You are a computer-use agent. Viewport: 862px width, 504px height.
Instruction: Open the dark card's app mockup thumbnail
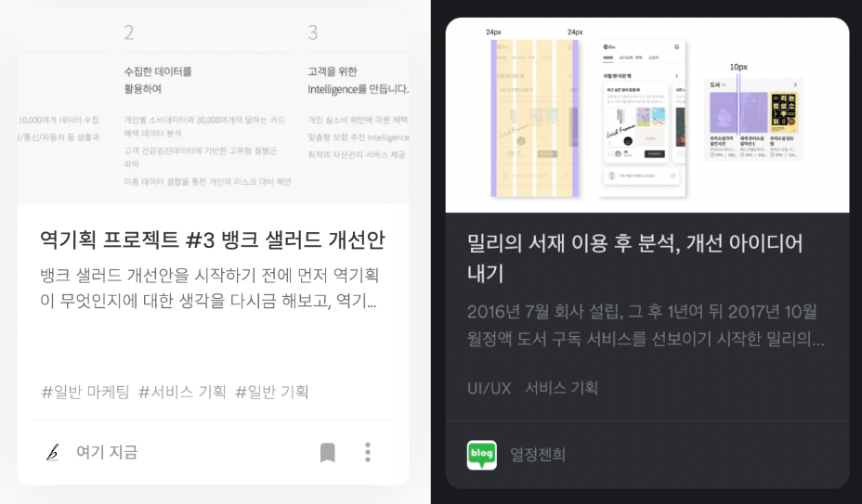(647, 115)
